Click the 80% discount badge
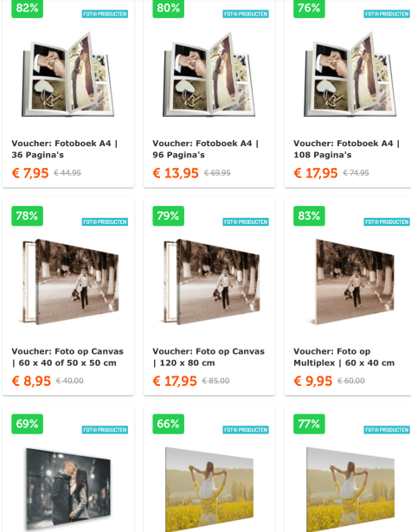Image resolution: width=411 pixels, height=532 pixels. click(x=169, y=9)
